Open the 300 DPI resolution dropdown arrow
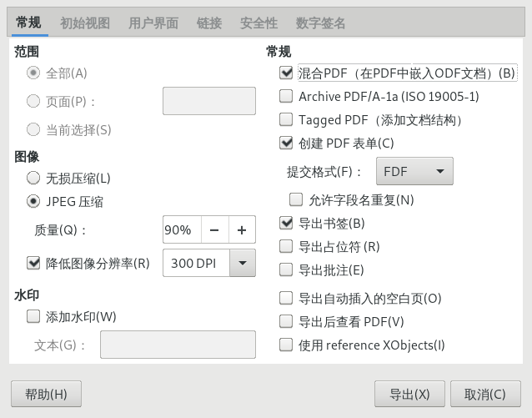The height and width of the screenshot is (418, 532). click(x=243, y=263)
